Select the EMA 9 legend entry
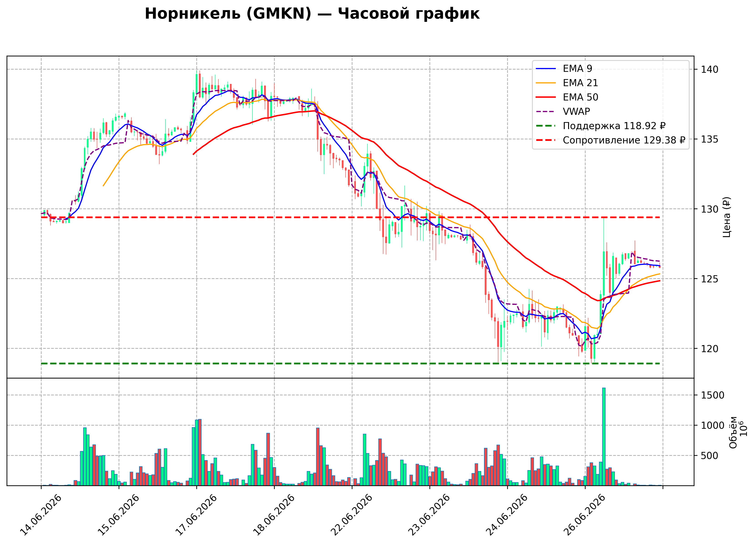 pyautogui.click(x=564, y=68)
